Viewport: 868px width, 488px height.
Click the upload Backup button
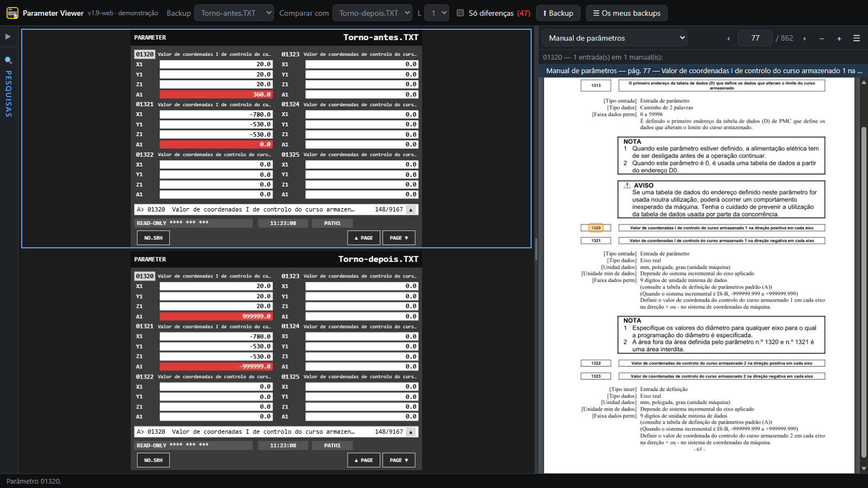(558, 13)
